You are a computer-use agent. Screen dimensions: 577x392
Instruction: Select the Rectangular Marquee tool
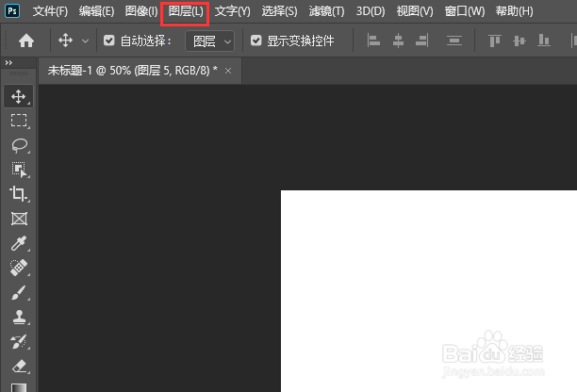[x=19, y=121]
